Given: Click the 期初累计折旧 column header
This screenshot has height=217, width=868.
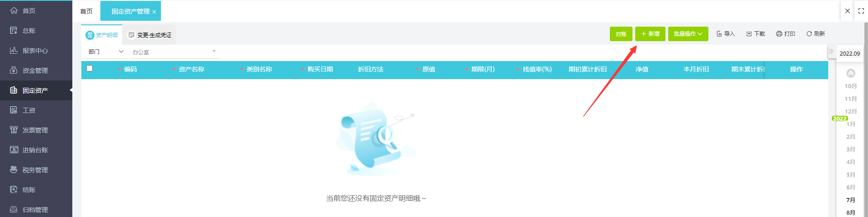Looking at the screenshot, I should pyautogui.click(x=588, y=69).
